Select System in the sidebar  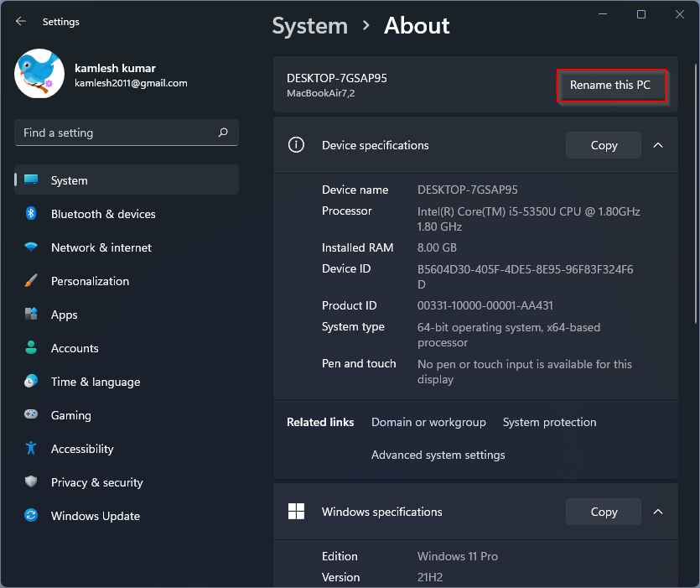click(x=69, y=180)
